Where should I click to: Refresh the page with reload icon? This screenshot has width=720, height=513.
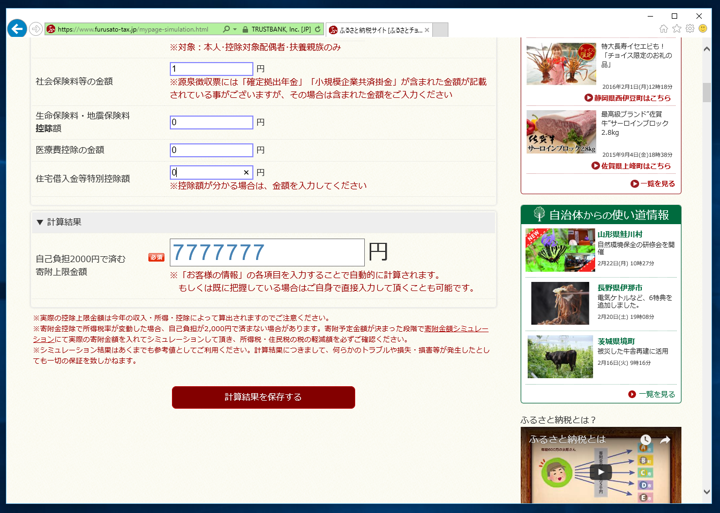pyautogui.click(x=317, y=29)
